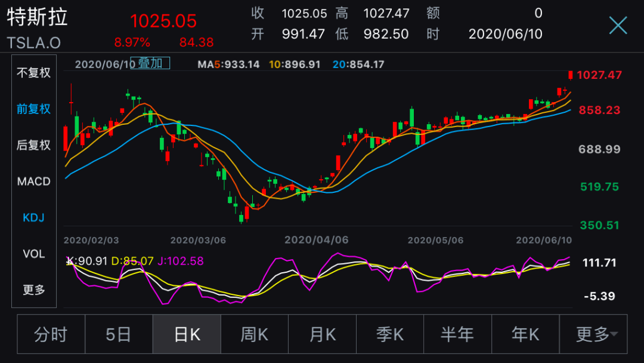
Task: Select 前复权 price adjustment option
Action: [34, 109]
